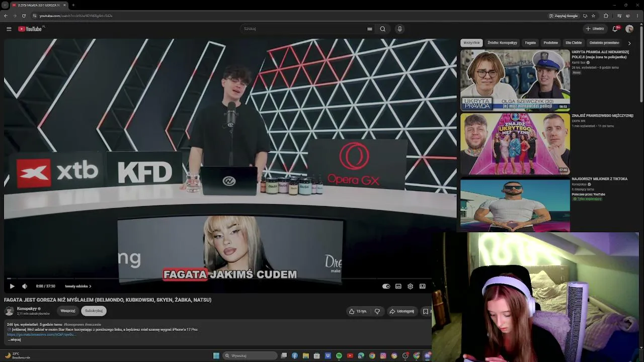Share the video via Udostępnij
Image resolution: width=644 pixels, height=362 pixels.
coord(402,311)
